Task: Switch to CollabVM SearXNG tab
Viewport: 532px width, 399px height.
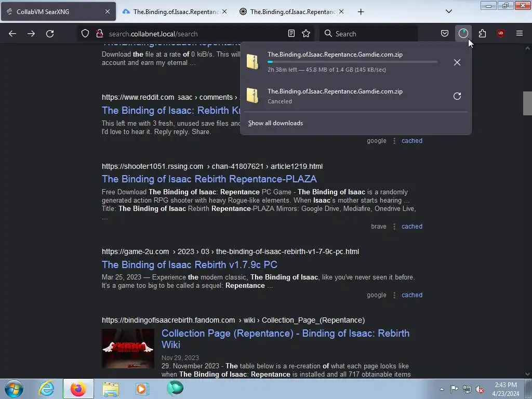Action: (58, 11)
